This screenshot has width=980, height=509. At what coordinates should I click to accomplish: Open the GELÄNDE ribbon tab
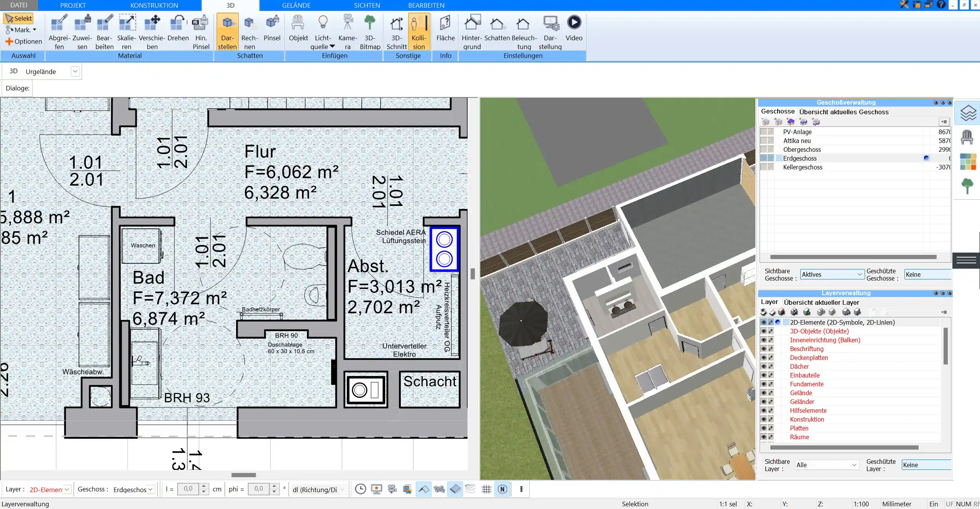coord(296,5)
